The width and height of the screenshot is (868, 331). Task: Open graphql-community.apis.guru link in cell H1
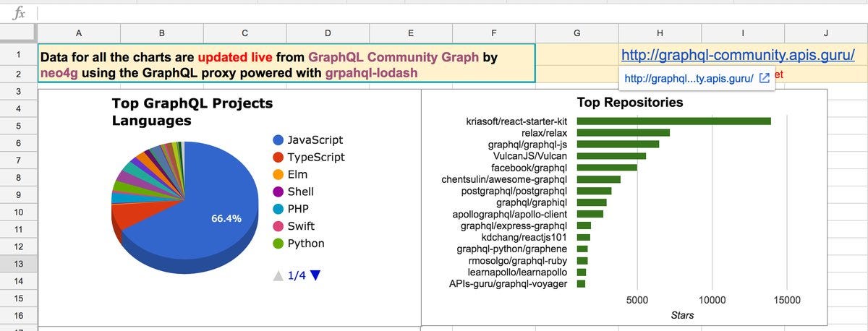[x=739, y=54]
